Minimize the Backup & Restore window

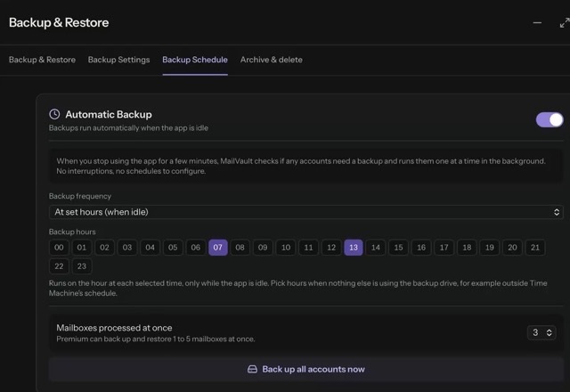(537, 23)
